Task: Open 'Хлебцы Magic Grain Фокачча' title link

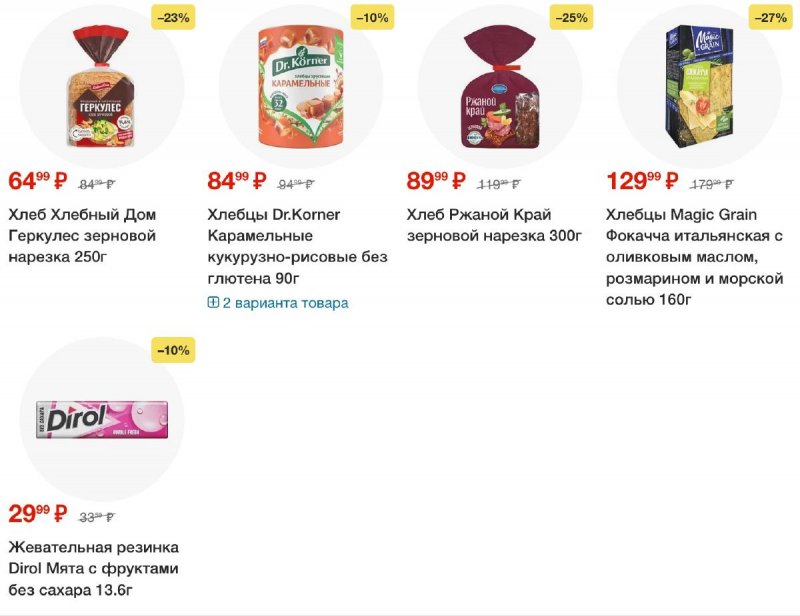Action: [x=694, y=257]
